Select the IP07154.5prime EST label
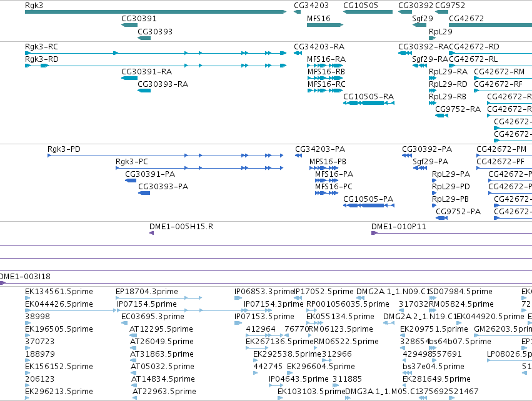The height and width of the screenshot is (401, 532). click(147, 304)
